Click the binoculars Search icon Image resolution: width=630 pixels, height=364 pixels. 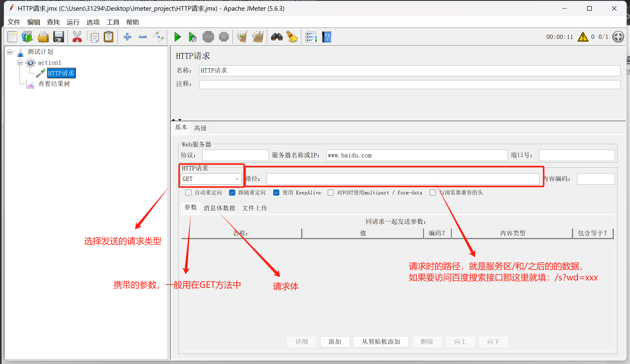click(x=277, y=37)
